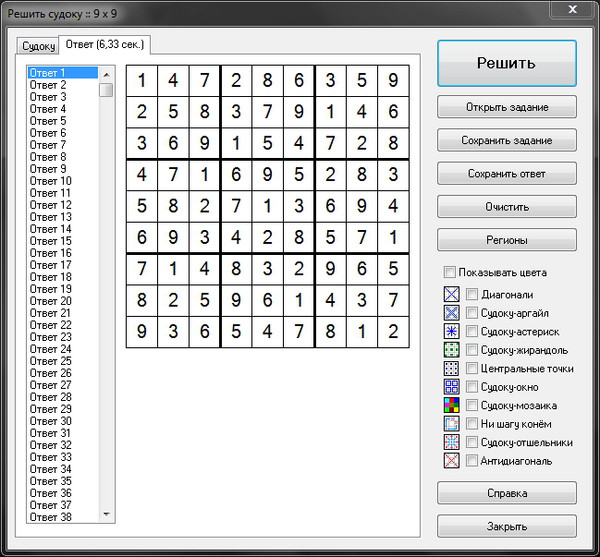Toggle the Диагонали checkbox

pyautogui.click(x=472, y=294)
